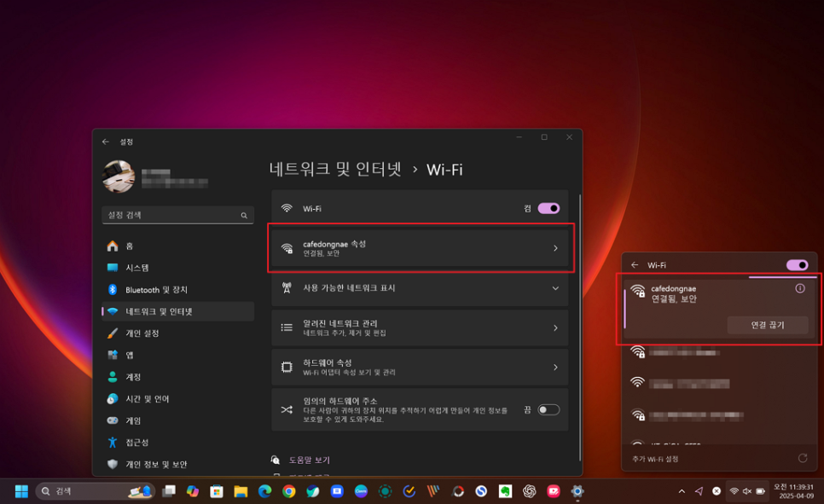Image resolution: width=824 pixels, height=504 pixels.
Task: Select 네트워크 및 인터넷 sidebar item
Action: tap(177, 311)
